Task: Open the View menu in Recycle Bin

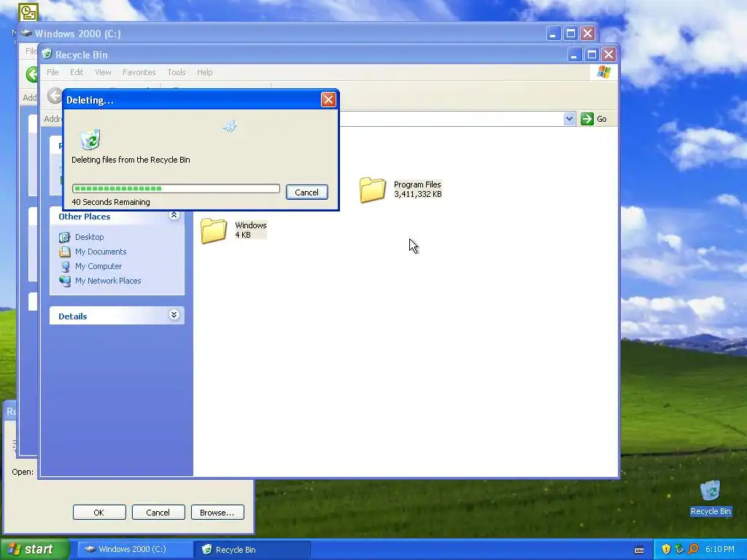Action: point(103,72)
